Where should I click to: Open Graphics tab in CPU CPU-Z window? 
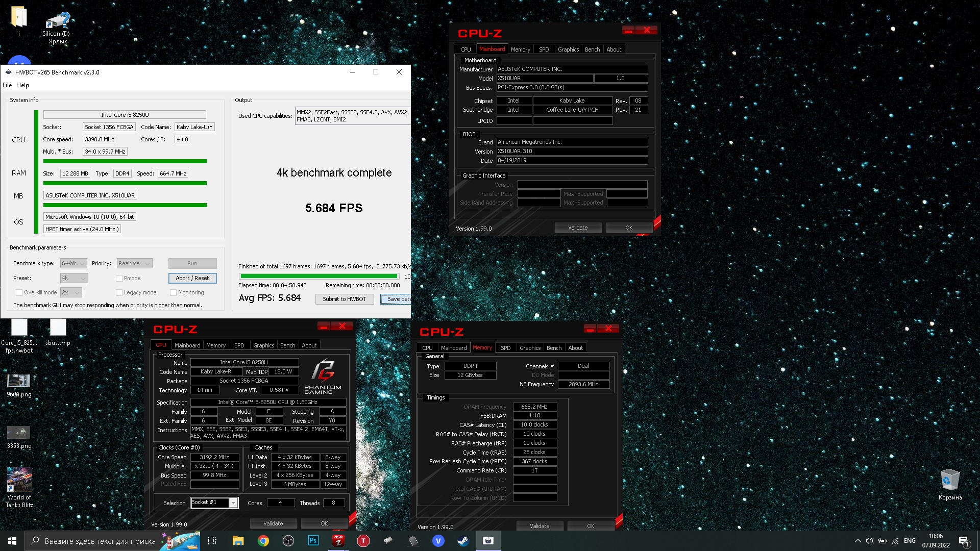[x=263, y=345]
